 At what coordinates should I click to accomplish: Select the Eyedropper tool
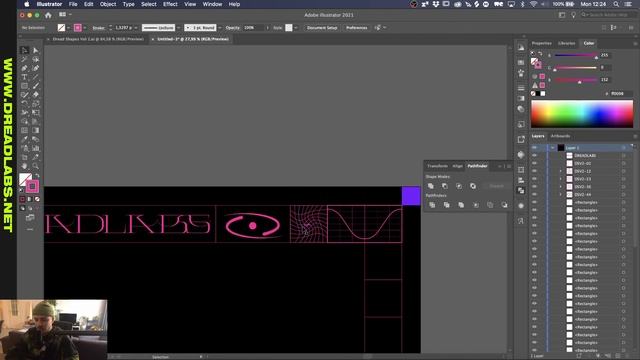(24, 139)
